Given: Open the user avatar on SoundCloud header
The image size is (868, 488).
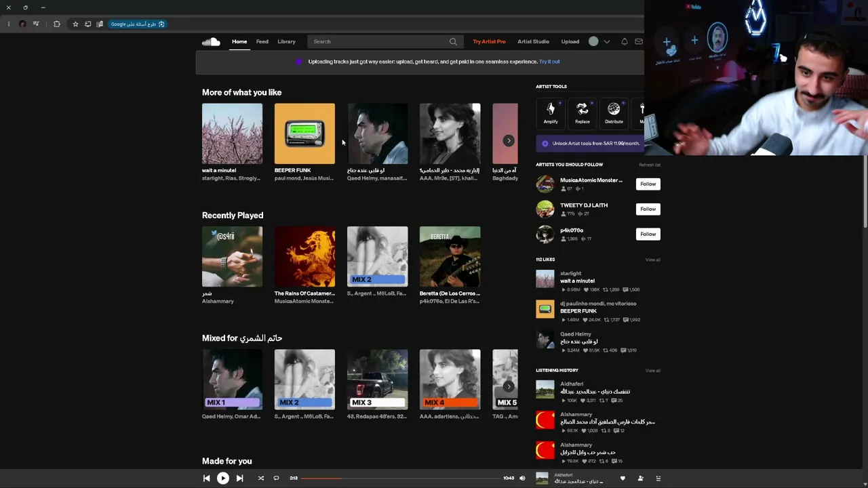Looking at the screenshot, I should click(593, 42).
